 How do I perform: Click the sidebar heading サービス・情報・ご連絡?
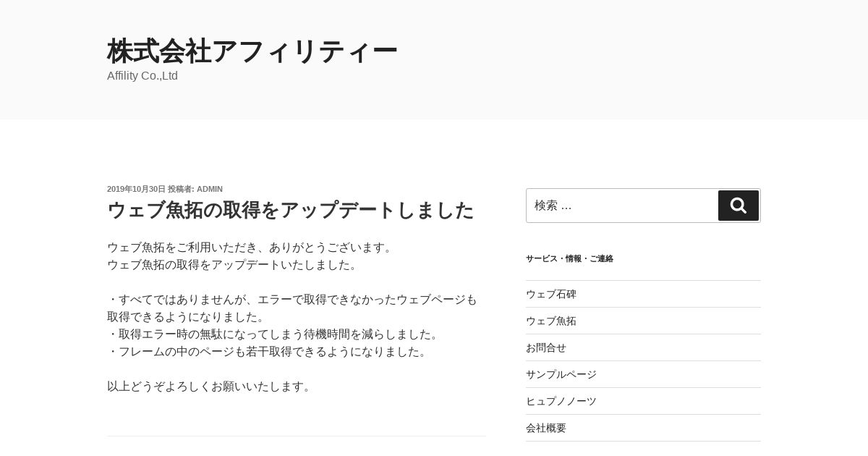(569, 258)
